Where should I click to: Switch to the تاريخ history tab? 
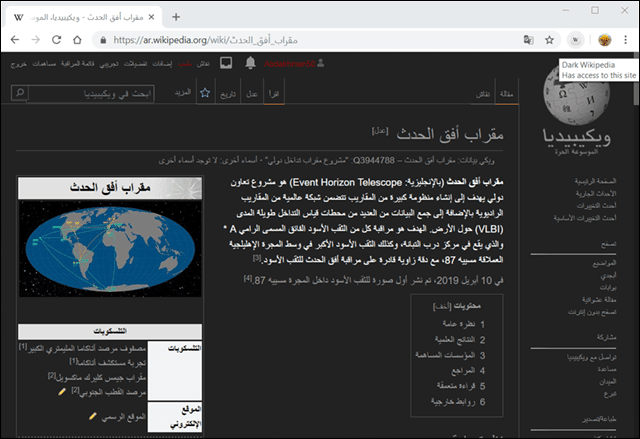click(x=228, y=94)
